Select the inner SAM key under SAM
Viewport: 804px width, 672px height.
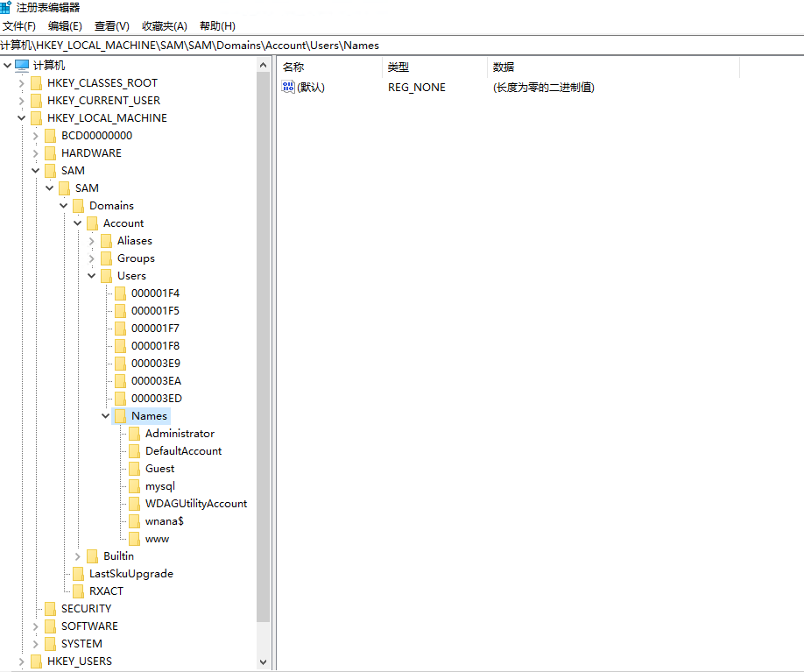tap(88, 188)
